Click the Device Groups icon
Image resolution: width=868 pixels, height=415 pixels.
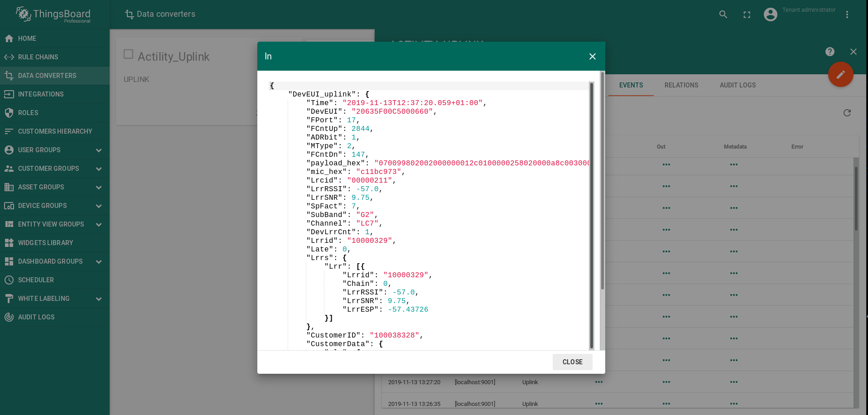(x=9, y=206)
